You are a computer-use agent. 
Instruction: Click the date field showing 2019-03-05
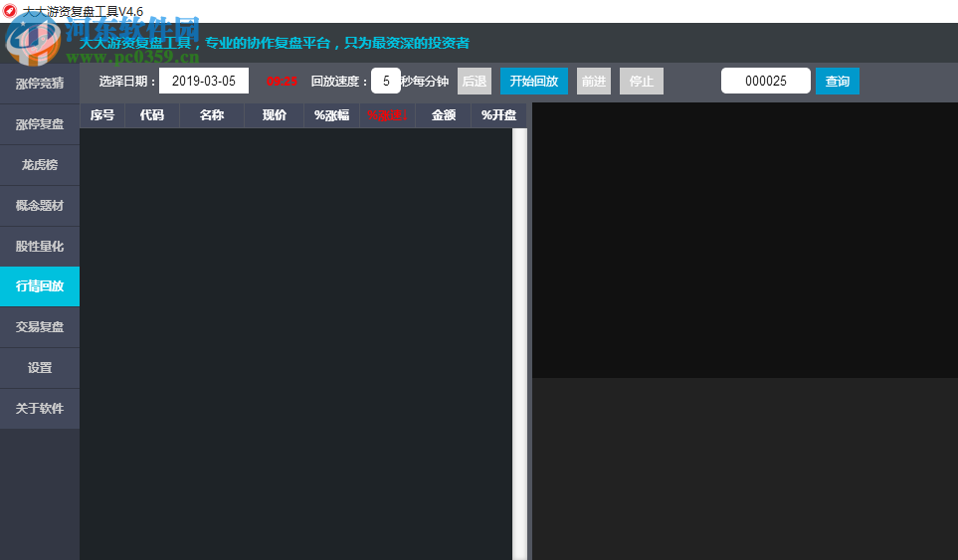click(x=204, y=81)
